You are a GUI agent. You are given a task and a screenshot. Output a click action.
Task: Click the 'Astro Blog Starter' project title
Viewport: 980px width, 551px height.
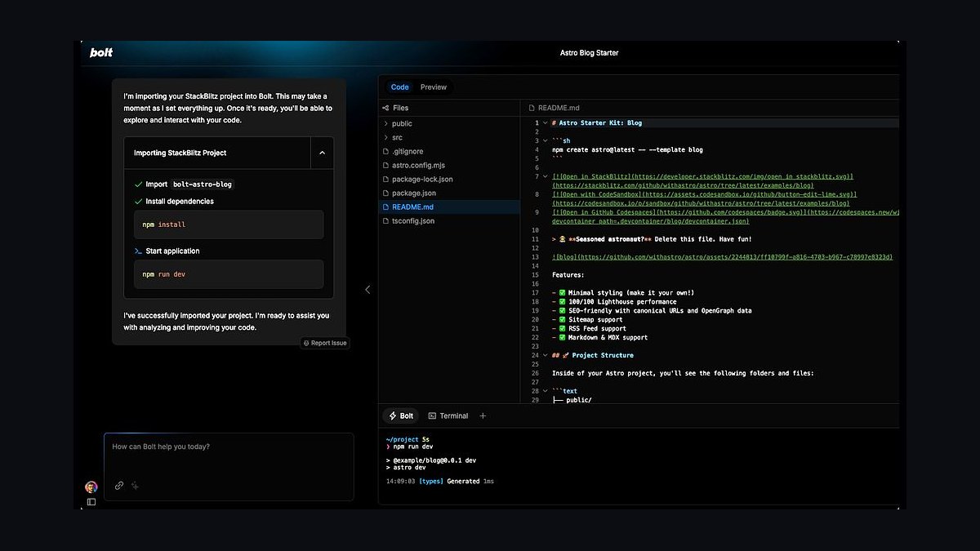click(x=590, y=53)
